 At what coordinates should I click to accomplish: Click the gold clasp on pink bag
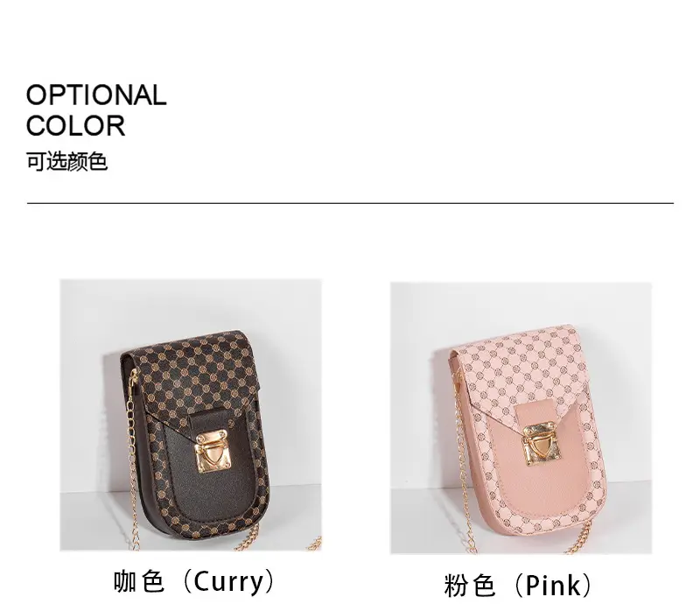(542, 444)
